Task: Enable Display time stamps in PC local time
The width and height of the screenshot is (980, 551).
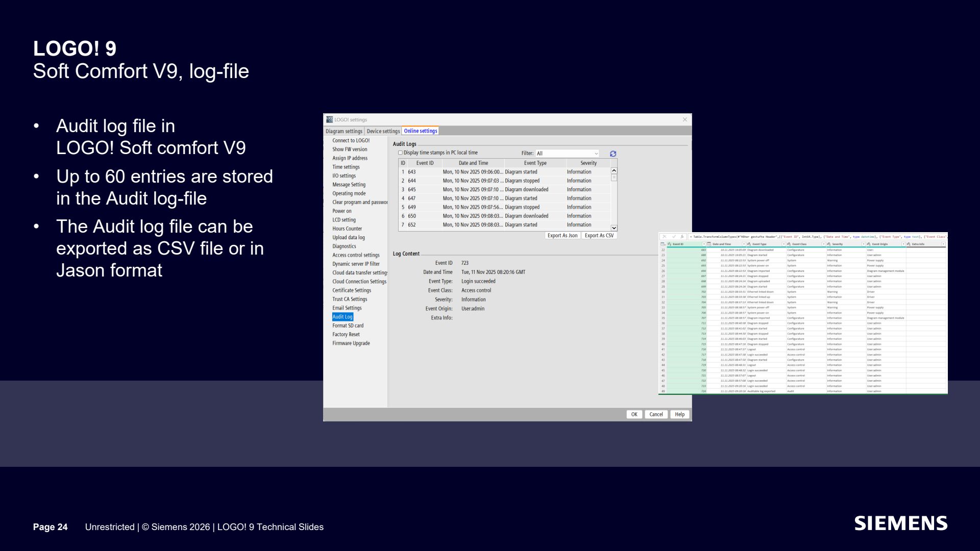Action: (x=400, y=153)
